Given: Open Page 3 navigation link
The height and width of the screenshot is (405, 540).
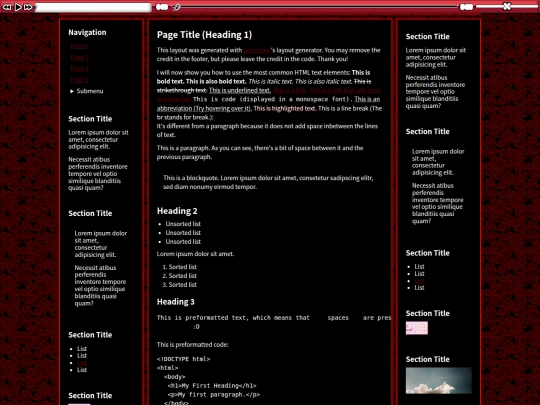Looking at the screenshot, I should 79,80.
